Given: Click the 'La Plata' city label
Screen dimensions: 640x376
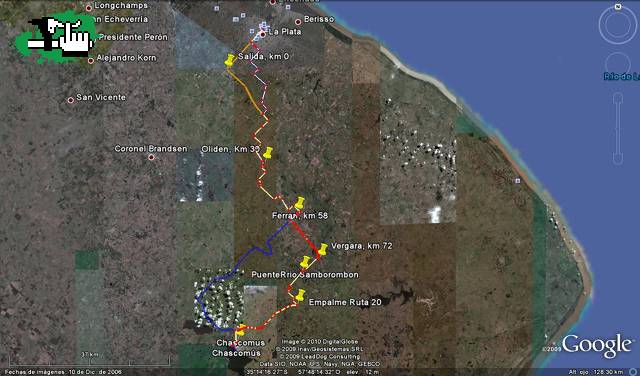Looking at the screenshot, I should 285,31.
